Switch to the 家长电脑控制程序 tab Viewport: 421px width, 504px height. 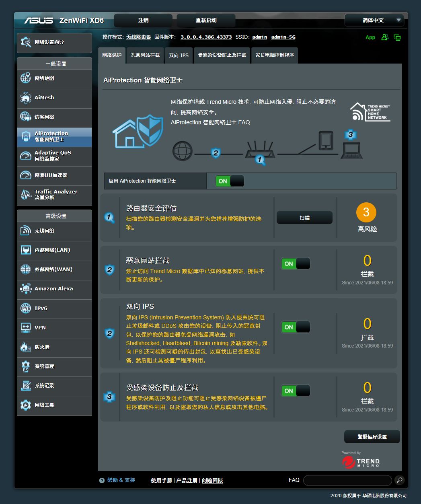click(275, 55)
